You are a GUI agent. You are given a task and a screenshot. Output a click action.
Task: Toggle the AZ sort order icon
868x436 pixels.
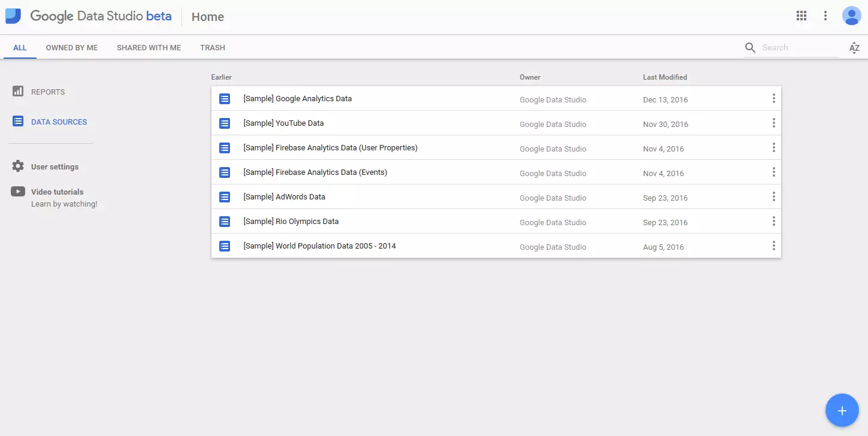(854, 48)
